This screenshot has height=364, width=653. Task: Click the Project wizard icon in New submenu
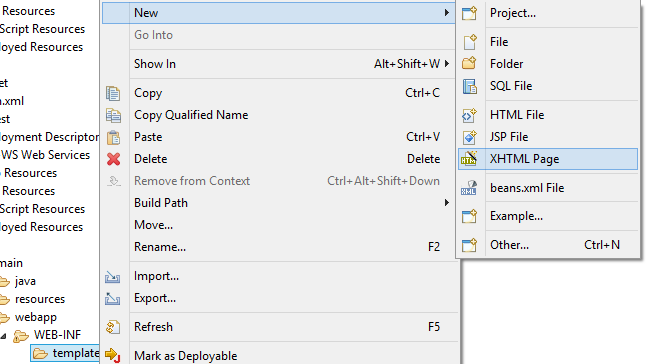coord(469,13)
